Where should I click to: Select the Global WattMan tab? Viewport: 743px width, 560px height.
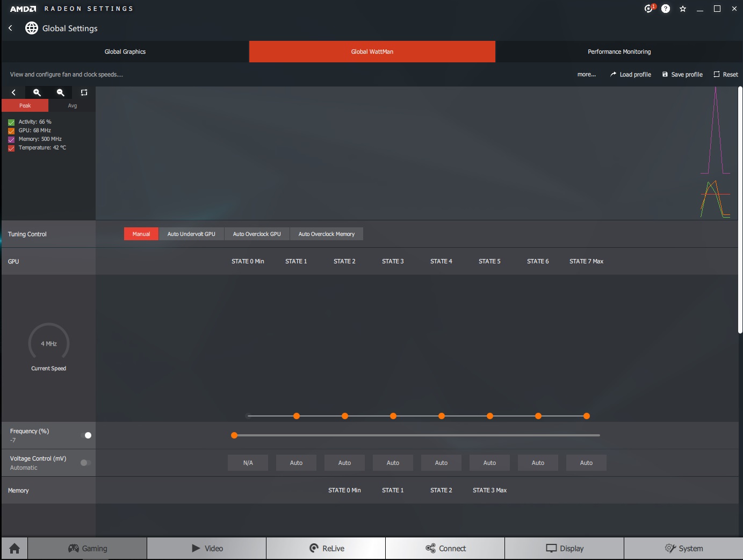pos(372,52)
